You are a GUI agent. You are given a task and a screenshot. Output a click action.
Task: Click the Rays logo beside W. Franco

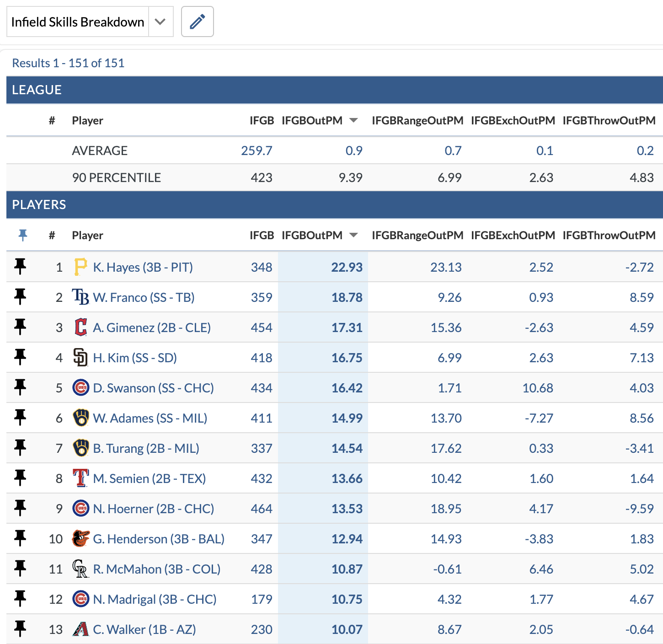coord(80,297)
